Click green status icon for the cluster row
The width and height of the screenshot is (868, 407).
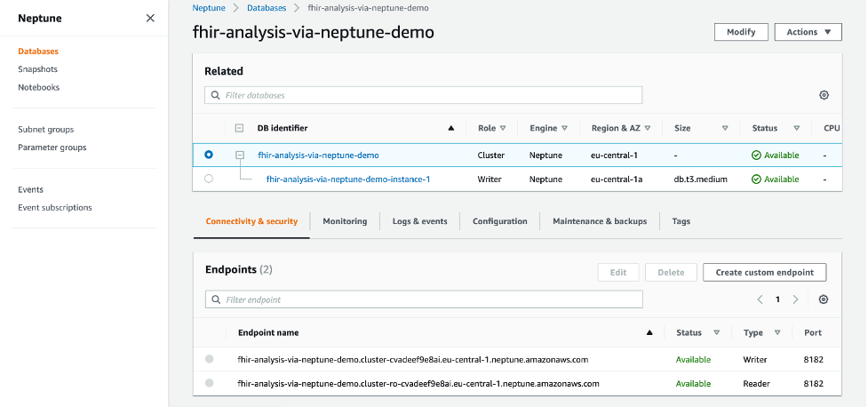pos(756,156)
